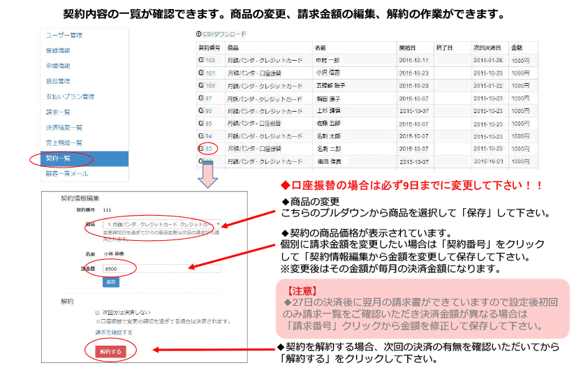Open 申請情報 in the sidebar
The height and width of the screenshot is (377, 588).
[x=58, y=66]
